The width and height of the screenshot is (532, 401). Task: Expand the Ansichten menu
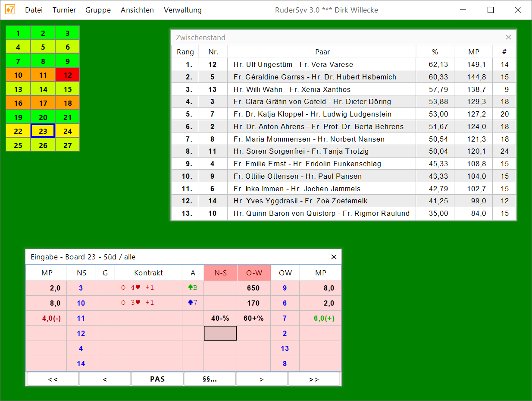[x=137, y=10]
